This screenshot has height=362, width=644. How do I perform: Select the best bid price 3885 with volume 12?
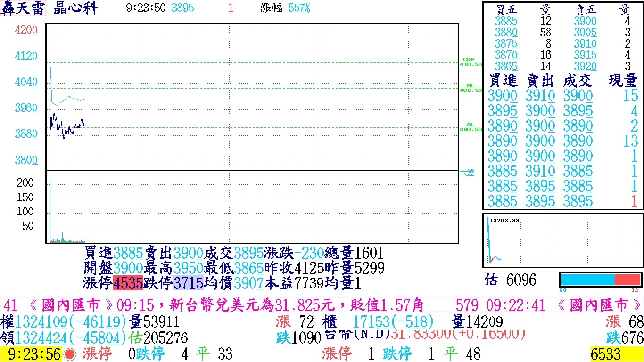pyautogui.click(x=506, y=21)
